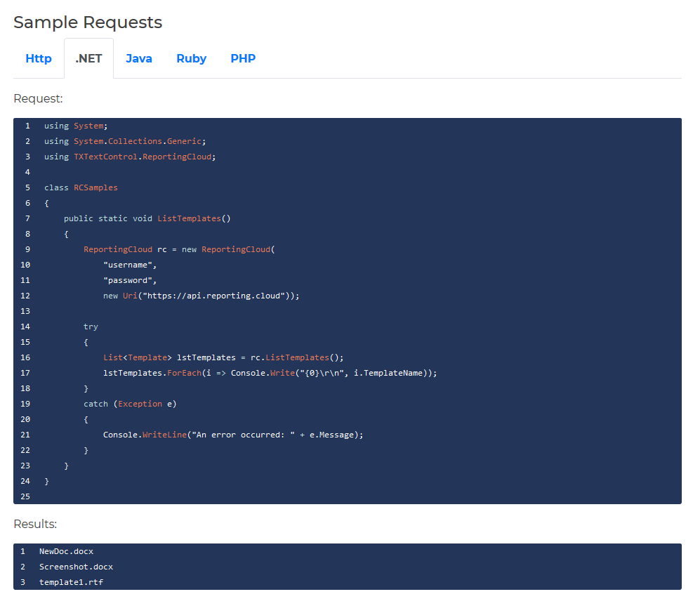Click the 'ReportingCloud rc = new ReportingCloud(' line
Viewport: 700px width, 613px height.
[180, 249]
